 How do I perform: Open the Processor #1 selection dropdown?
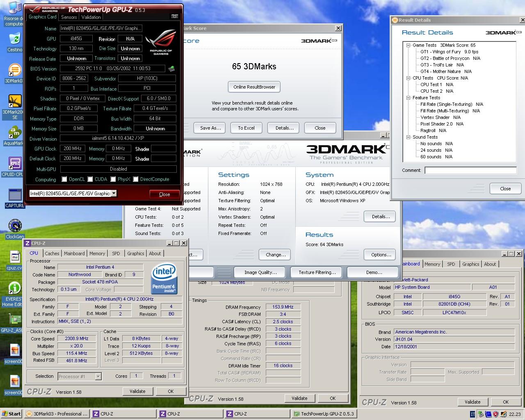click(x=98, y=376)
